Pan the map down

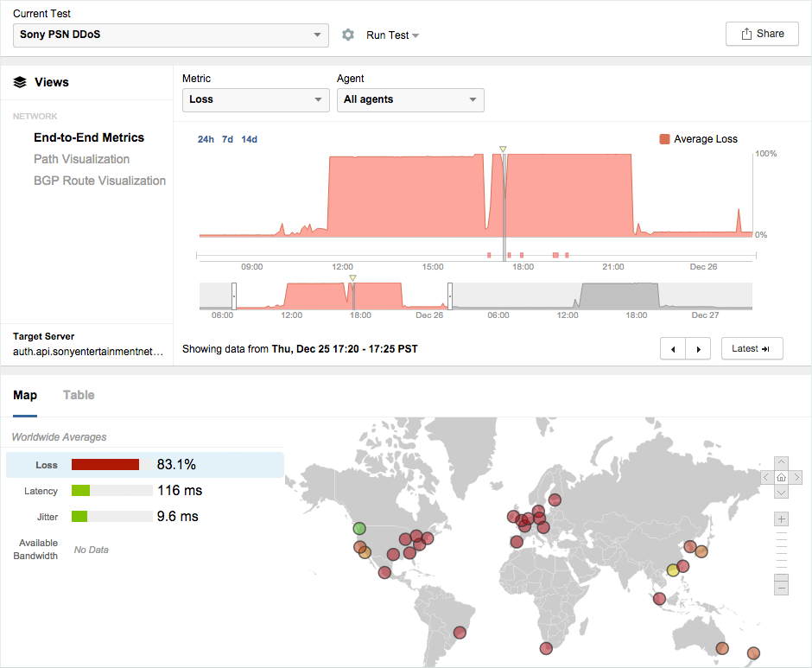pyautogui.click(x=782, y=492)
